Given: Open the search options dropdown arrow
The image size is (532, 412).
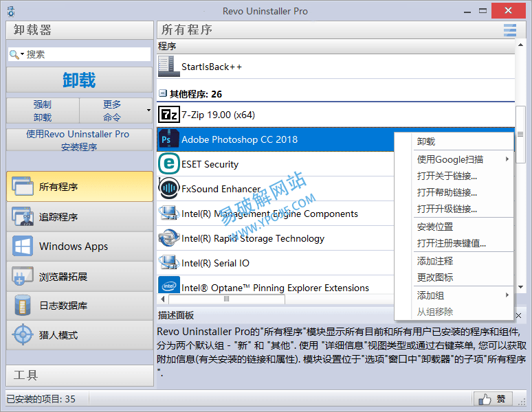Looking at the screenshot, I should (23, 54).
